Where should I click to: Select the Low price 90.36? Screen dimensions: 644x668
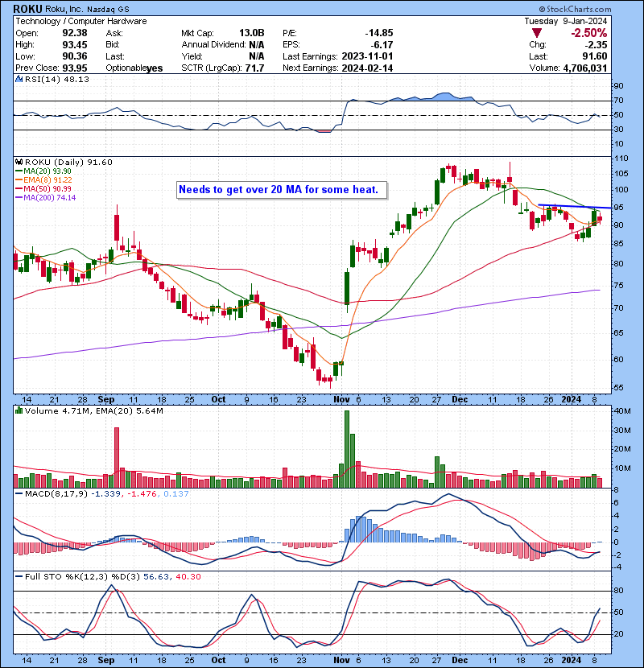(75, 56)
